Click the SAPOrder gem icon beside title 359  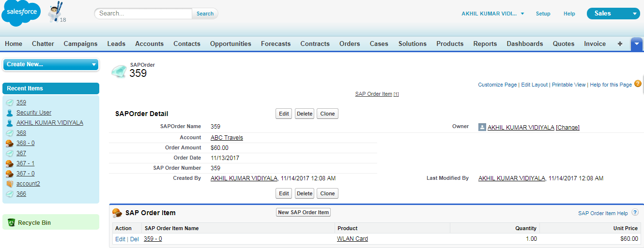pyautogui.click(x=119, y=71)
